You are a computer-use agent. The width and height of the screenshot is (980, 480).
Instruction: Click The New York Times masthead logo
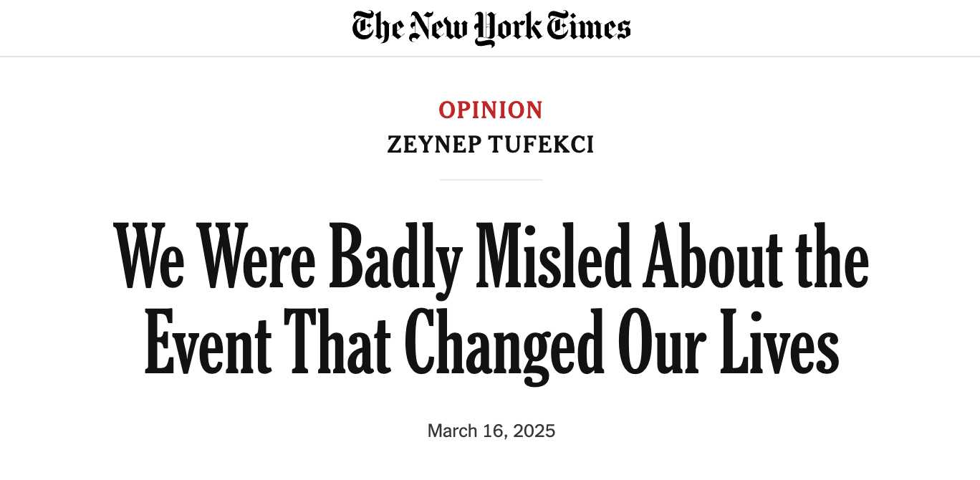click(491, 28)
